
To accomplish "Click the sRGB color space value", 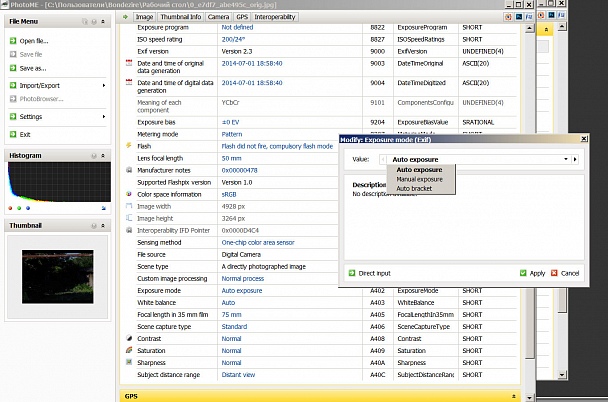I will 229,194.
